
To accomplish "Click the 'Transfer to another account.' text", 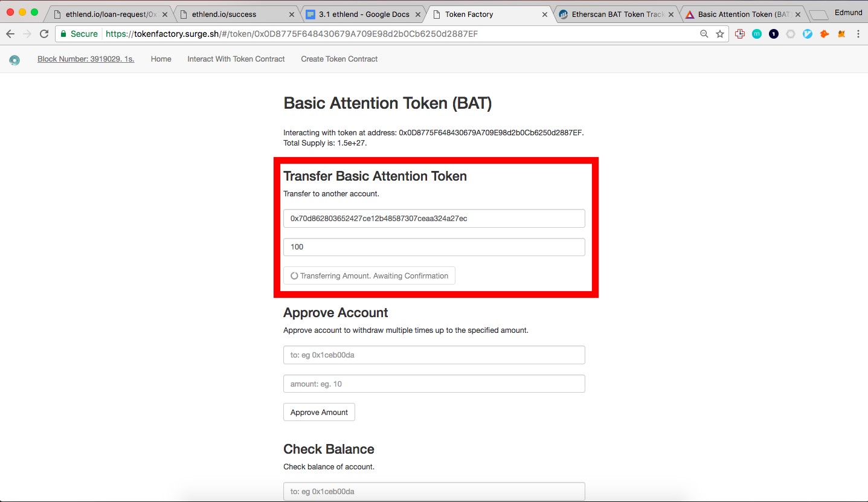I will [331, 194].
